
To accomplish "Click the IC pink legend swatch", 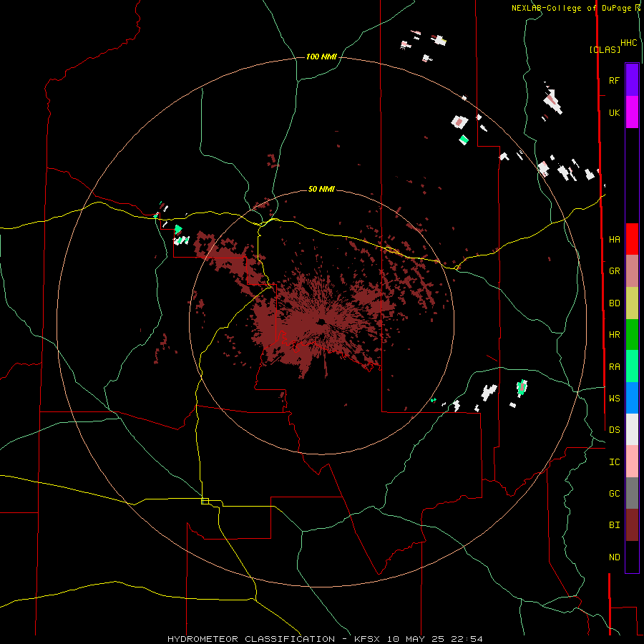I will (632, 462).
